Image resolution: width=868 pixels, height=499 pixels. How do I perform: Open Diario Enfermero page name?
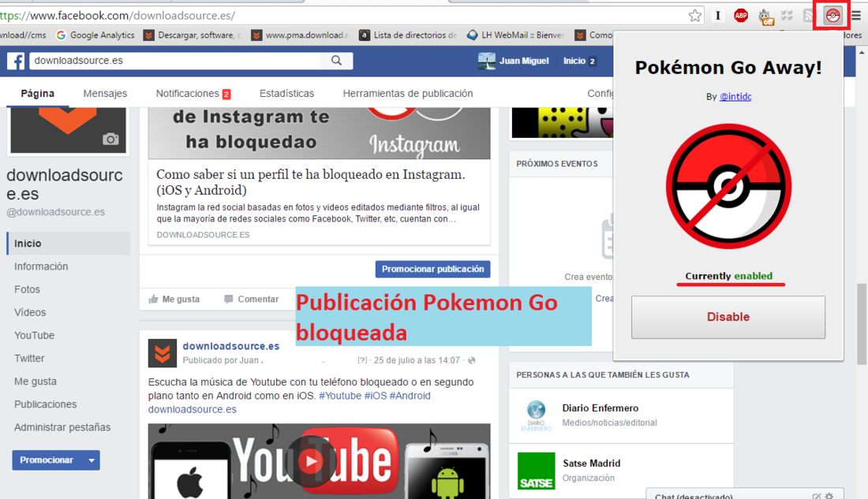pos(600,408)
